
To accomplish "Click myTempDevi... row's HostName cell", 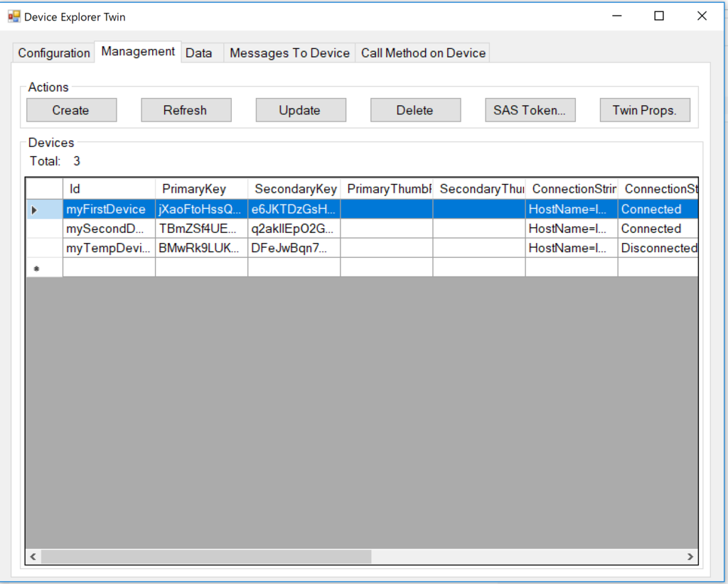I will 572,248.
